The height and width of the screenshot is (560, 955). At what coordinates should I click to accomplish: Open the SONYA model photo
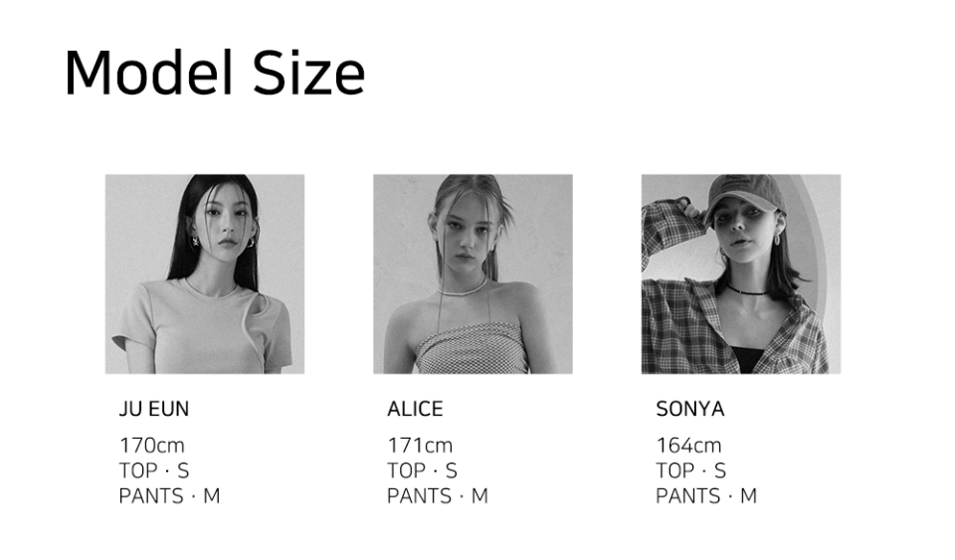click(741, 274)
